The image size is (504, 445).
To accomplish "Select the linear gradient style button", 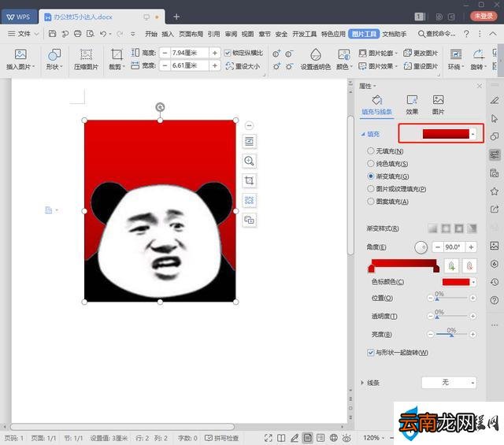I will [432, 228].
